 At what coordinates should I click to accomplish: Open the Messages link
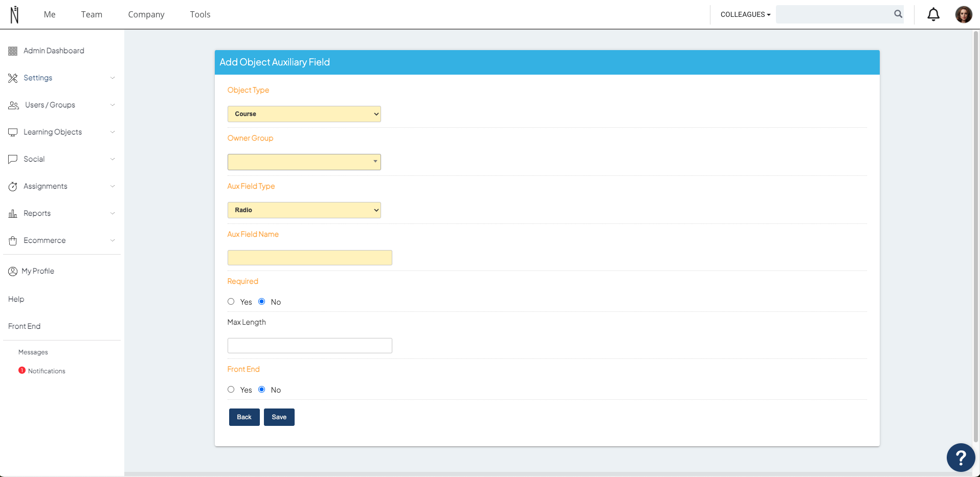[x=33, y=352]
